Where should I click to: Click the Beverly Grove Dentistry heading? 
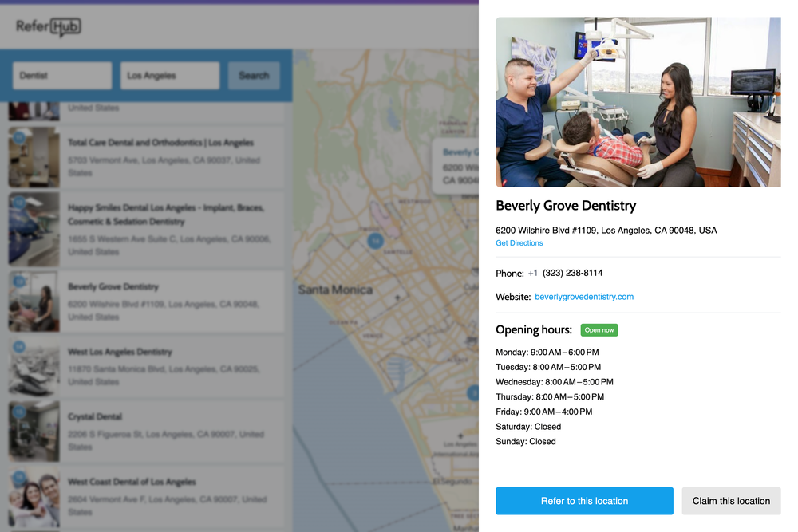coord(566,206)
